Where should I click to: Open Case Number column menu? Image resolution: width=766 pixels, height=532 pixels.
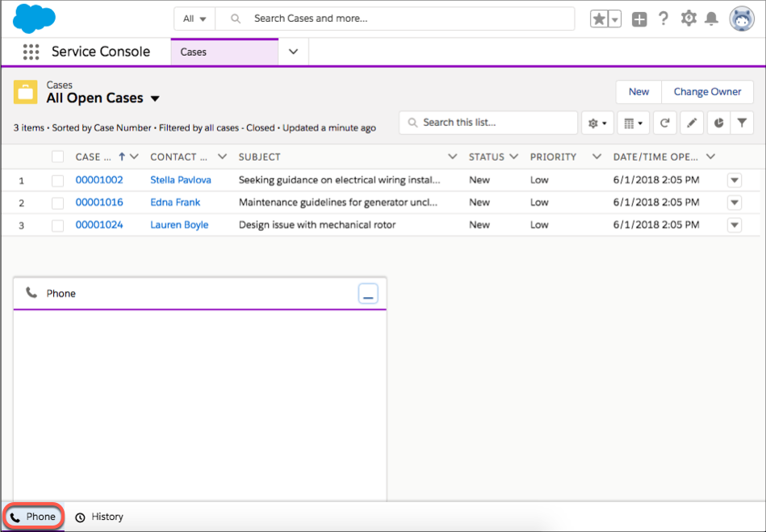tap(134, 157)
